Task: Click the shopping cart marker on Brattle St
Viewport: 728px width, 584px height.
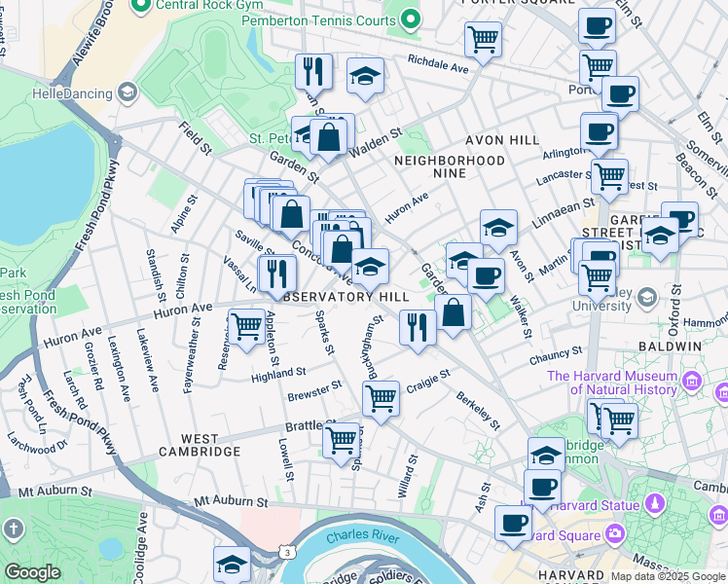Action: pos(342,440)
